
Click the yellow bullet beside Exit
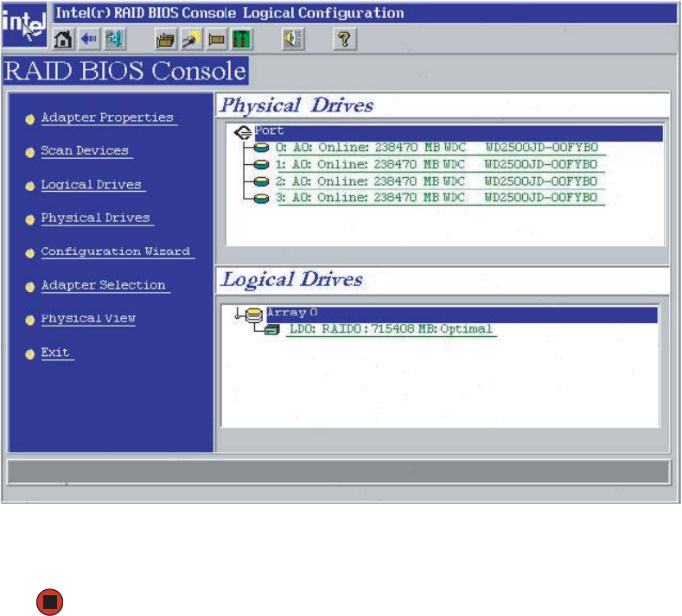tap(30, 354)
